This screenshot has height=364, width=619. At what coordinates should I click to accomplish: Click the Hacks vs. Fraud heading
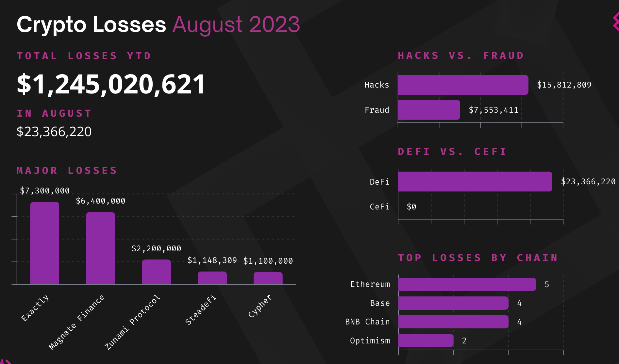pos(461,56)
